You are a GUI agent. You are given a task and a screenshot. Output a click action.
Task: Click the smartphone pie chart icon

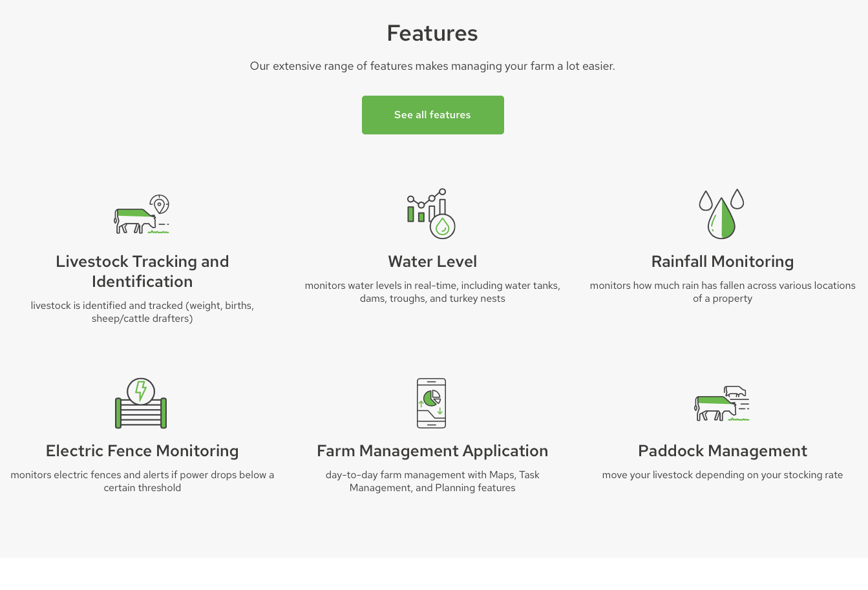pos(431,403)
